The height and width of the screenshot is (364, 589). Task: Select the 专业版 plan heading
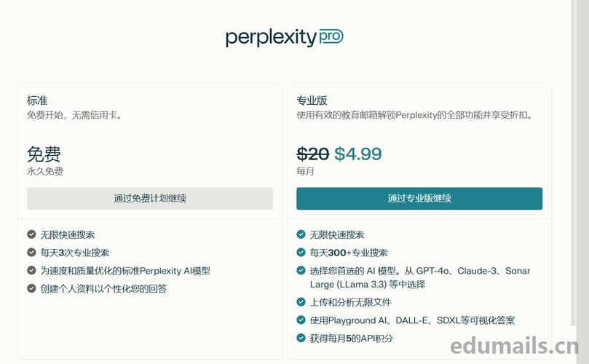(312, 100)
